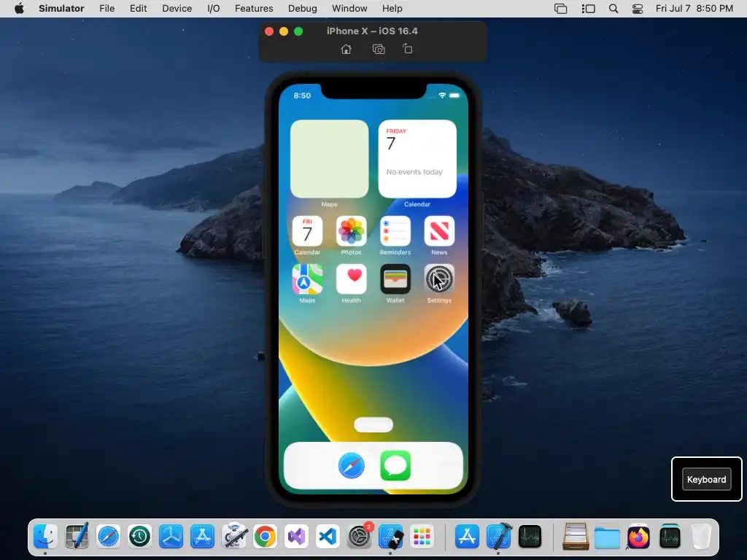747x560 pixels.
Task: Click the iPhone X – iOS 16.4 title
Action: point(372,31)
